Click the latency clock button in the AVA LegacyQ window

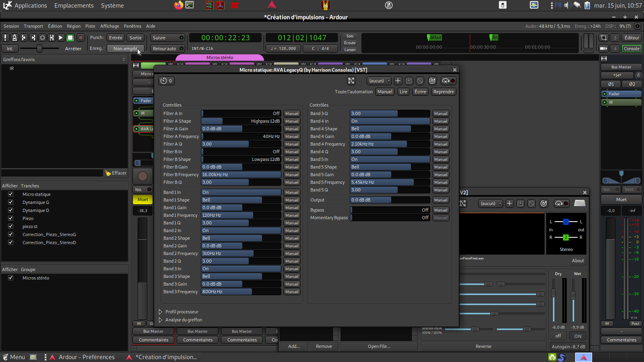click(166, 81)
